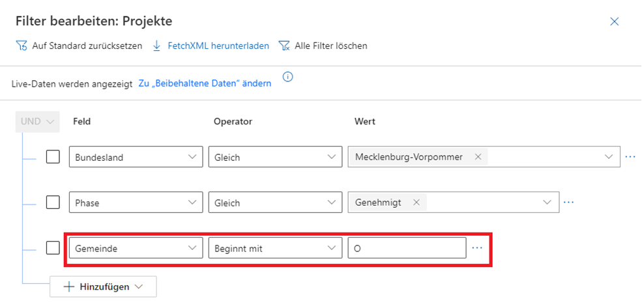Open more options for Phase row

click(568, 203)
